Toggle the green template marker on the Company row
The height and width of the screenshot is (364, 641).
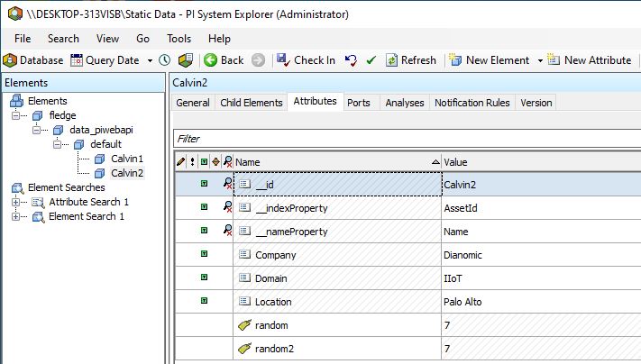click(x=204, y=255)
